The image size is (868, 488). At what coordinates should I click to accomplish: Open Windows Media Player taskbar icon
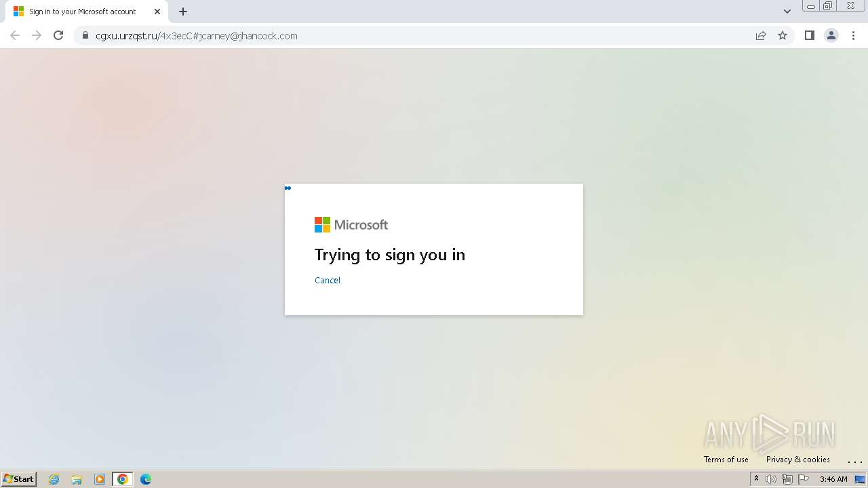coord(100,479)
